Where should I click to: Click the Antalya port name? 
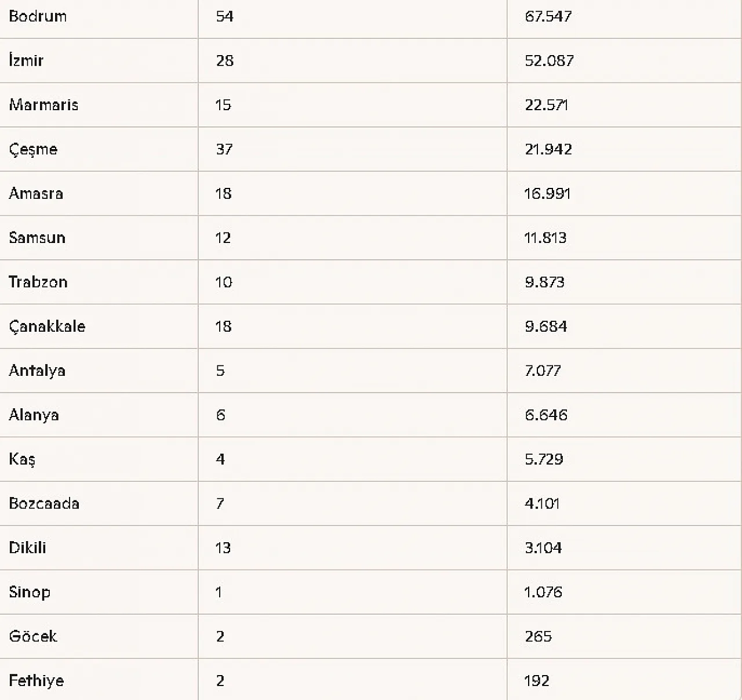37,371
